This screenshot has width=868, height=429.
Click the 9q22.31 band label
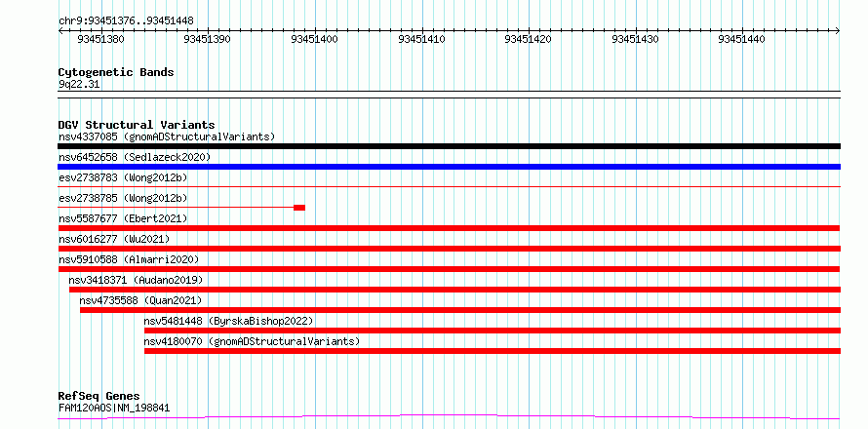pyautogui.click(x=79, y=85)
